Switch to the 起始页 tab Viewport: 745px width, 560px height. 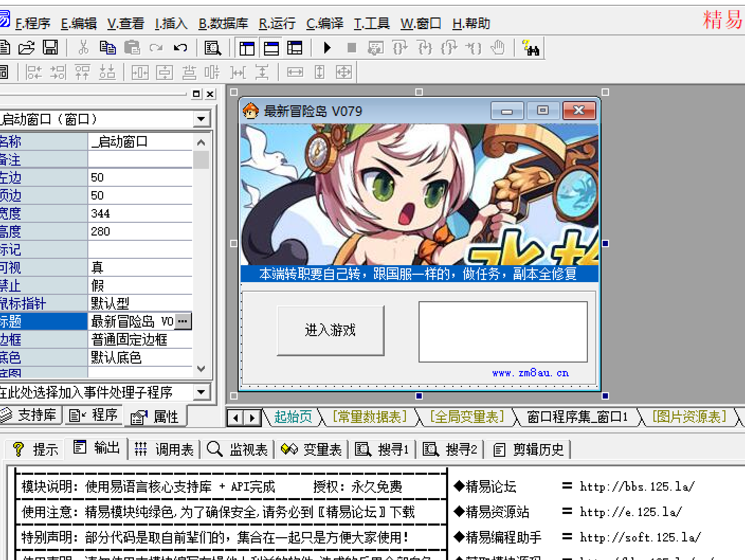(293, 417)
